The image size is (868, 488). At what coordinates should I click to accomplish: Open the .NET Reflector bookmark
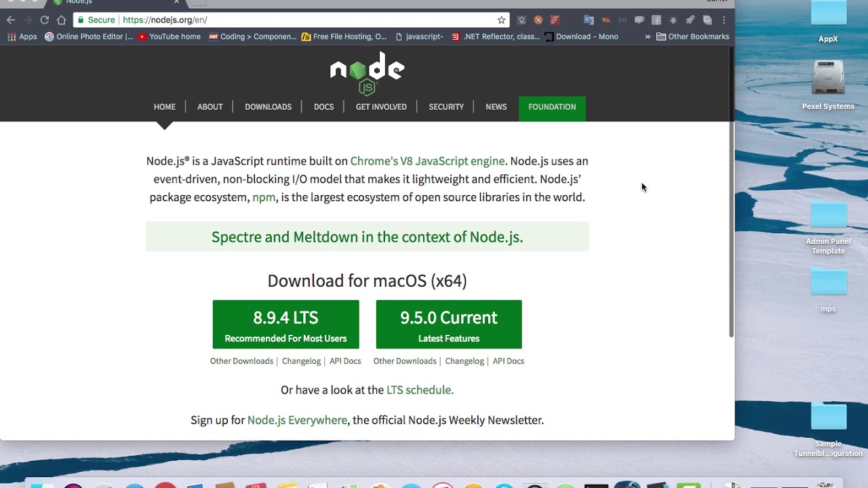[496, 37]
